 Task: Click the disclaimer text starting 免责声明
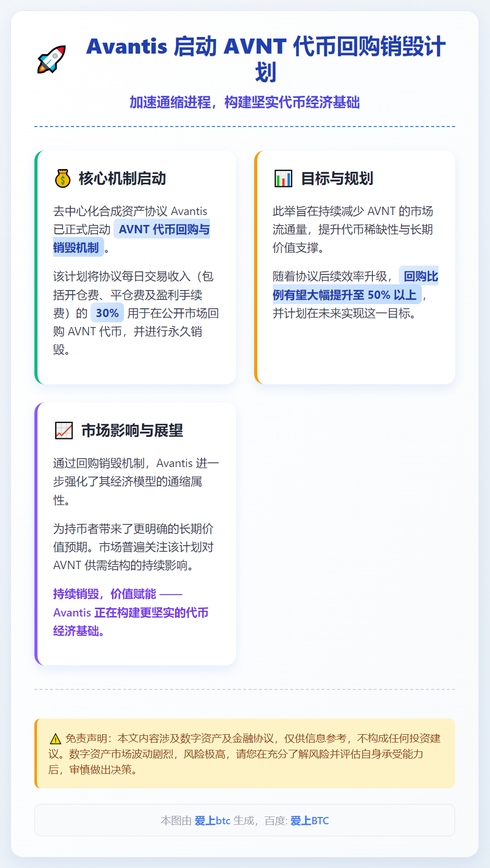click(x=245, y=753)
